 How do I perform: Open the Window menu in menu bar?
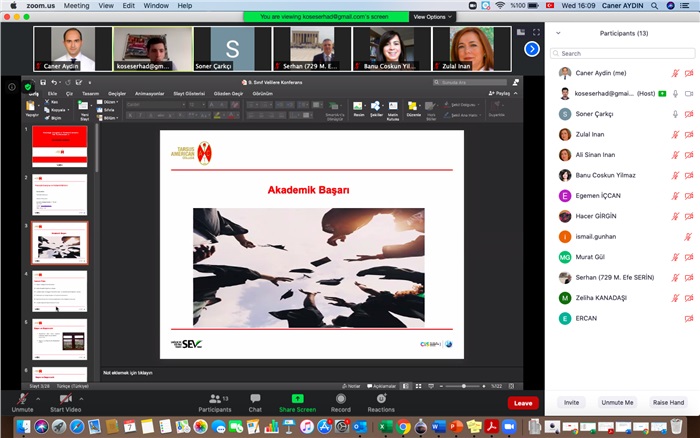point(156,6)
